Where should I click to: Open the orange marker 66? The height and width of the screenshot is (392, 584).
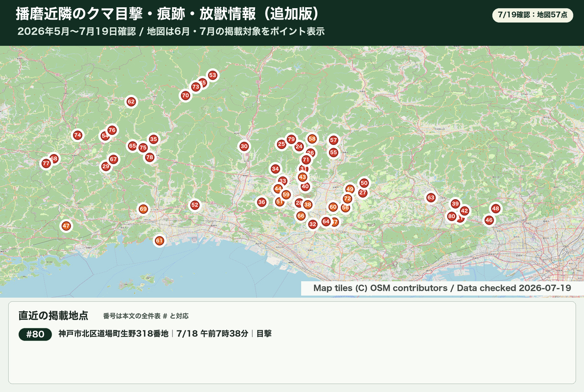[x=301, y=216]
